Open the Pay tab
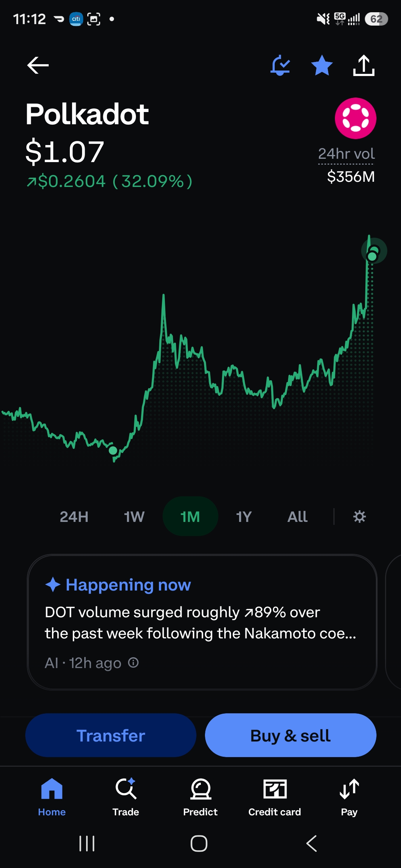Screen dimensions: 401x868 tap(349, 797)
